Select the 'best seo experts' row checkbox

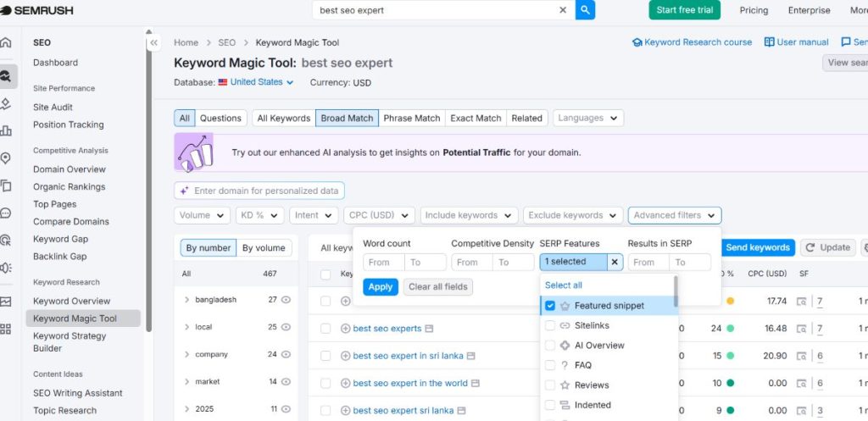[325, 329]
